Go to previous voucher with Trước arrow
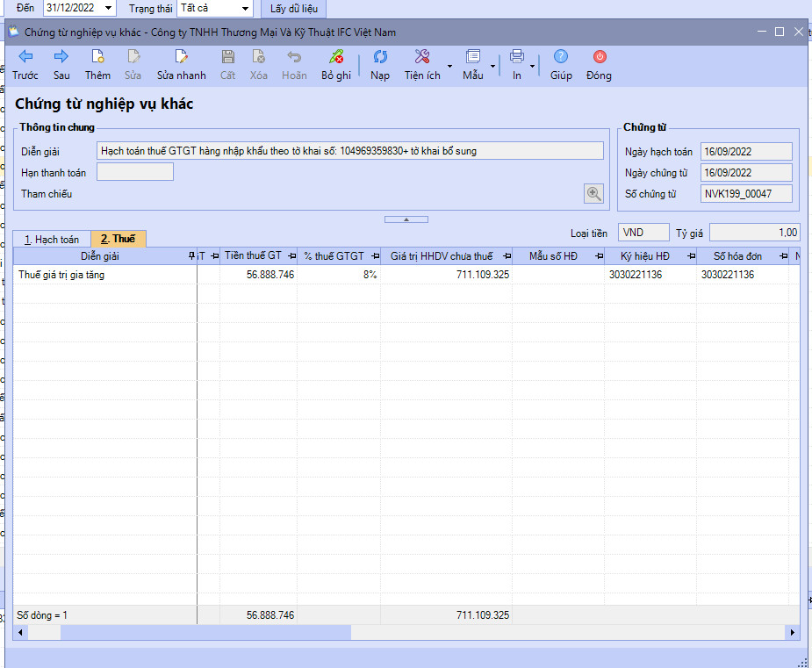 coord(25,56)
